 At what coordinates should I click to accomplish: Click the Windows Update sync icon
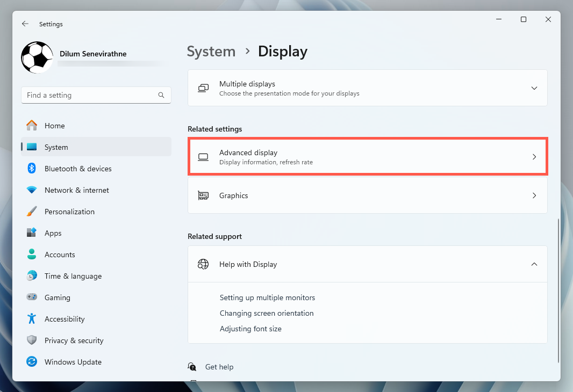[x=32, y=362]
